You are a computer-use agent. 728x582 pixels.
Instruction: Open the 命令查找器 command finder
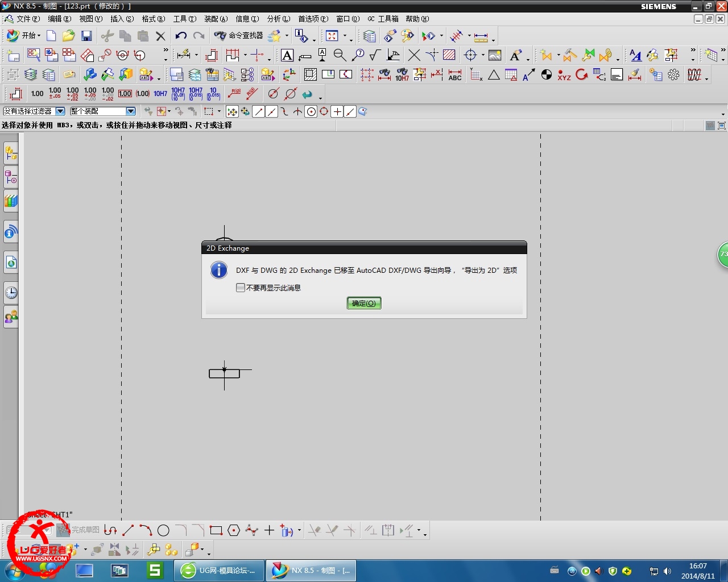(238, 36)
